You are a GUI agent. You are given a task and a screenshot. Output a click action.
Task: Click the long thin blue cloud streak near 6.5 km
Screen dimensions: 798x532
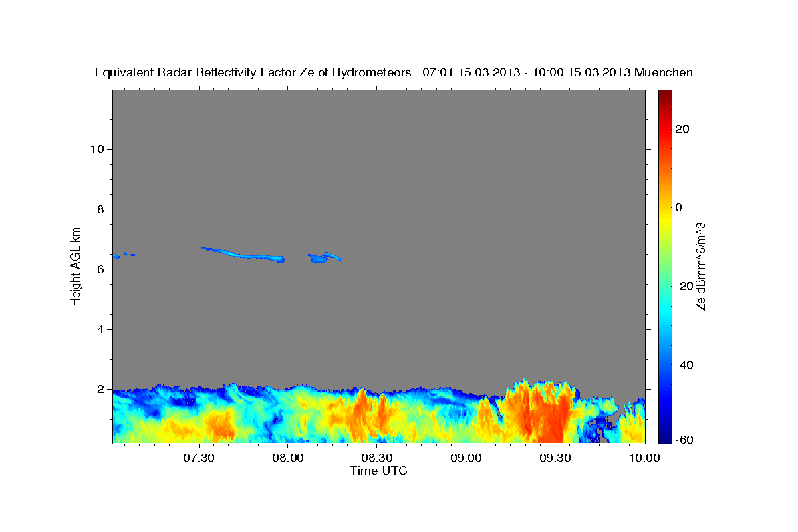click(243, 255)
